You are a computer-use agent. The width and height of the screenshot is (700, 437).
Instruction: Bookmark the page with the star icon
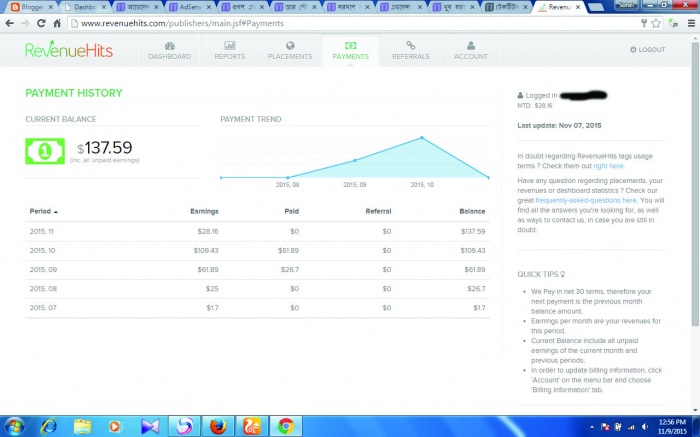656,23
